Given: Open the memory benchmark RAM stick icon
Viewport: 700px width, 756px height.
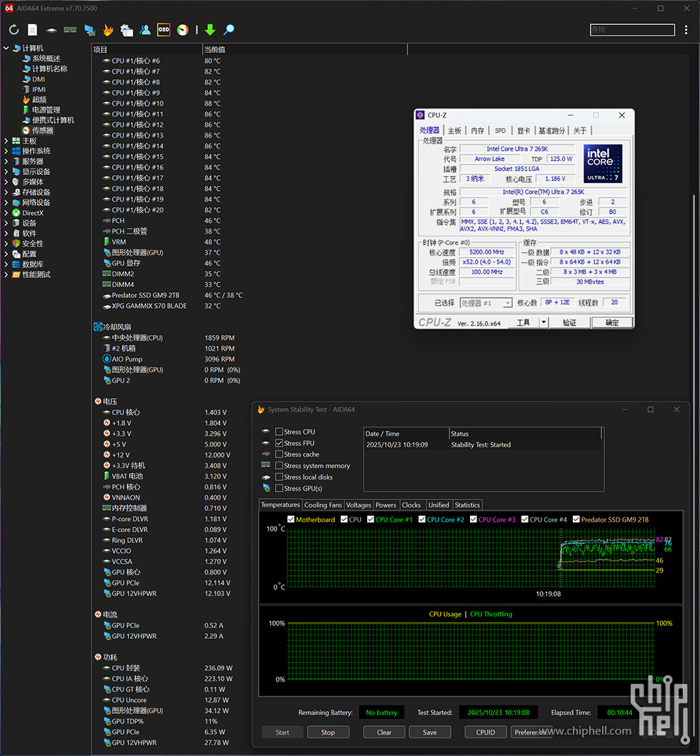Looking at the screenshot, I should point(70,30).
